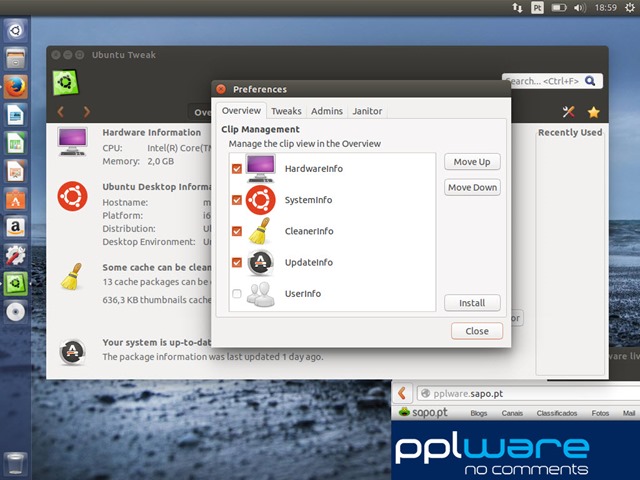Uncheck the SystemInfo checkbox
This screenshot has height=480, width=640.
click(237, 200)
